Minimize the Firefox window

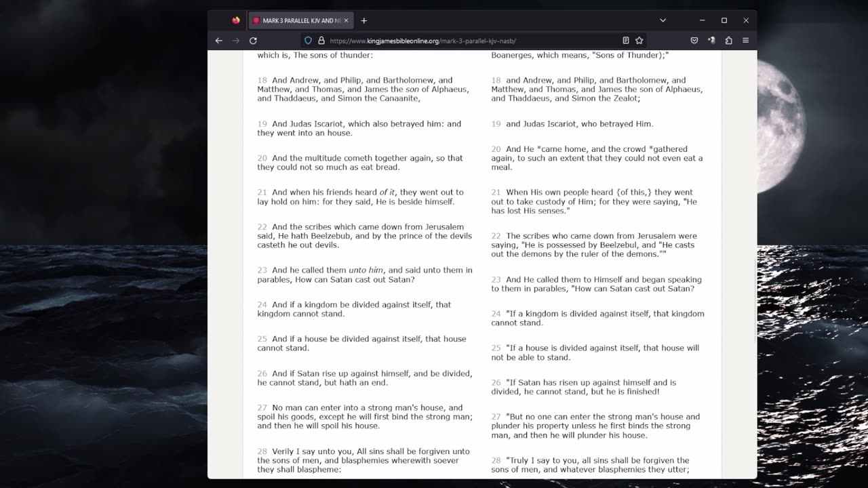[703, 20]
